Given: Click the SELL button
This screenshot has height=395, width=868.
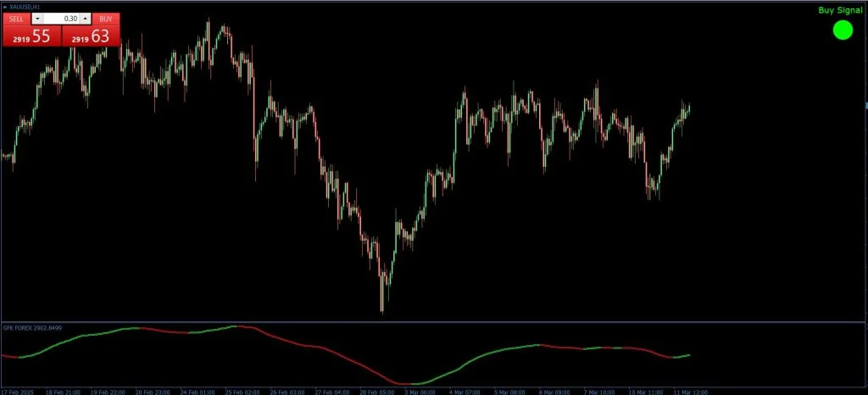Looking at the screenshot, I should coord(17,19).
